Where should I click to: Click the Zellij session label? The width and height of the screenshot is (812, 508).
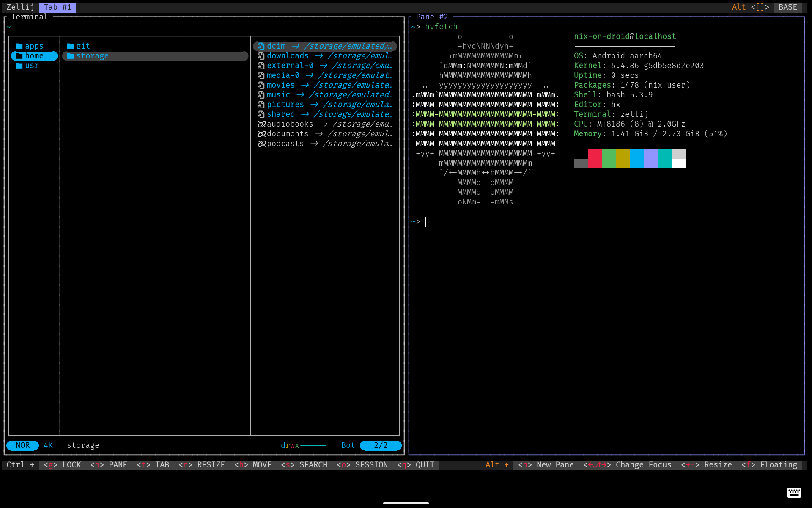point(20,7)
